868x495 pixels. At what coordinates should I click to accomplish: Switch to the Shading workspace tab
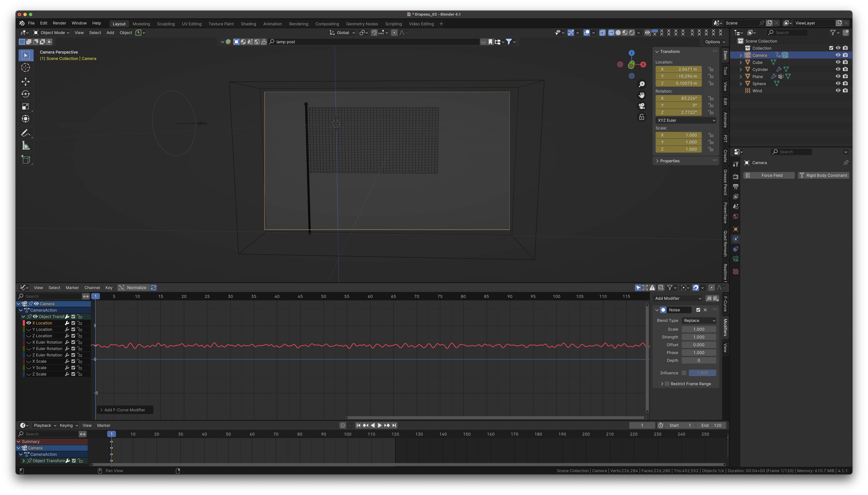[x=248, y=24]
